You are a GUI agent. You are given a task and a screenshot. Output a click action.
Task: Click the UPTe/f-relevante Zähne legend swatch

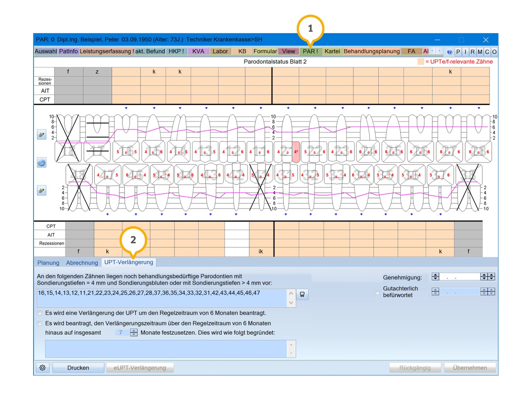421,62
